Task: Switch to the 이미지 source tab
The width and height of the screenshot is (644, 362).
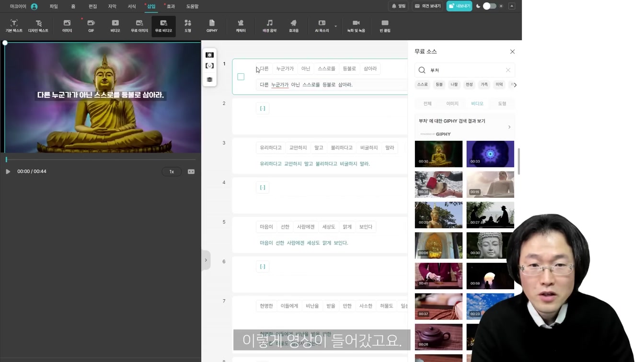Action: pyautogui.click(x=452, y=103)
